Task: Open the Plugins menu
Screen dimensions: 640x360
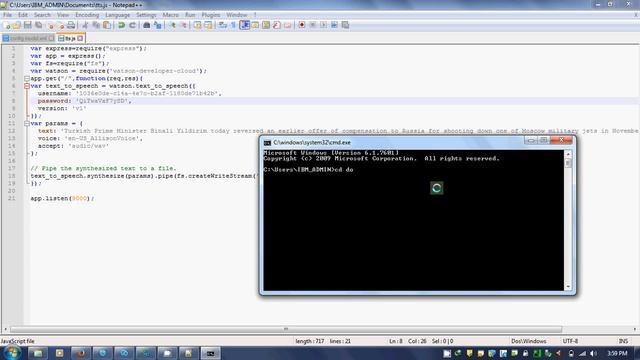Action: coord(211,15)
